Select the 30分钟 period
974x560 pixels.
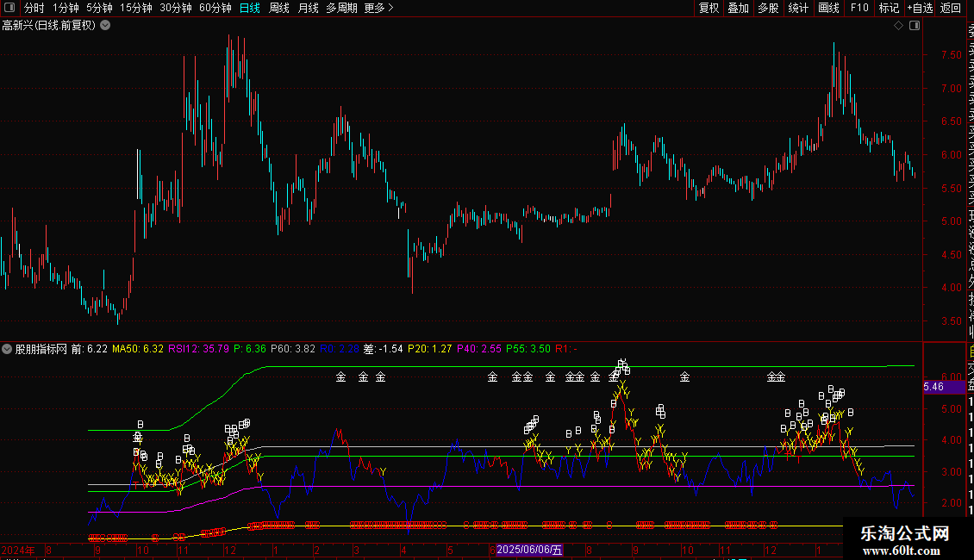tap(176, 8)
